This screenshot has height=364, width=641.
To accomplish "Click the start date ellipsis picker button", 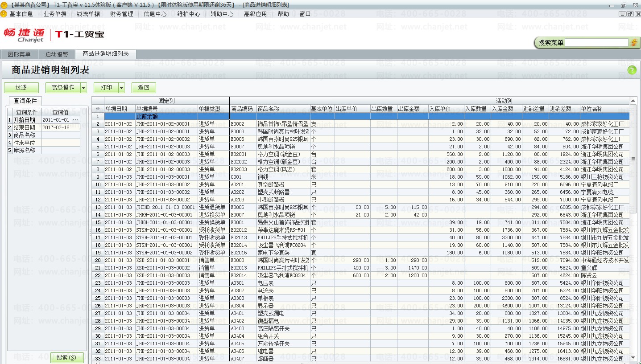I will click(x=75, y=120).
